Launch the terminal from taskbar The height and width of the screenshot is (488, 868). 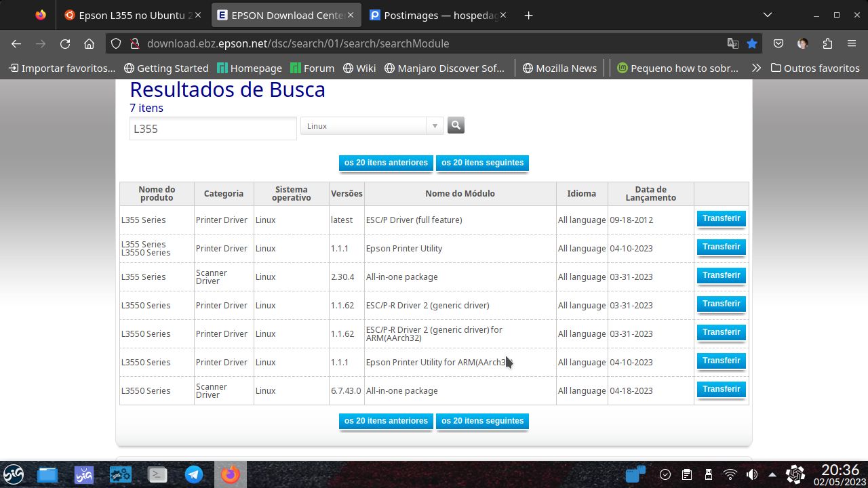[x=157, y=474]
